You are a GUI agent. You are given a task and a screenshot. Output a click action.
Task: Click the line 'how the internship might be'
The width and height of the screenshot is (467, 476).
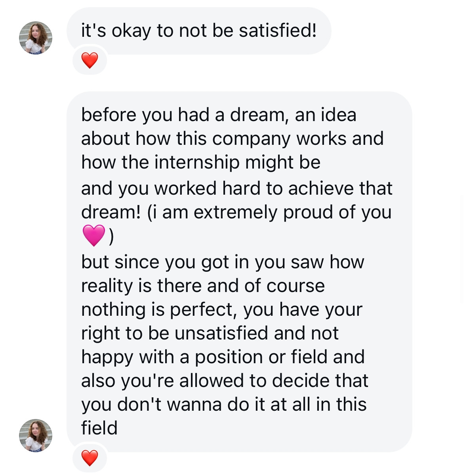click(200, 162)
